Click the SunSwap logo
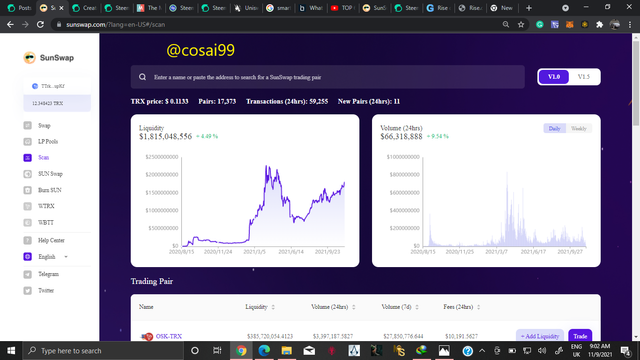This screenshot has width=640, height=360. pos(49,58)
